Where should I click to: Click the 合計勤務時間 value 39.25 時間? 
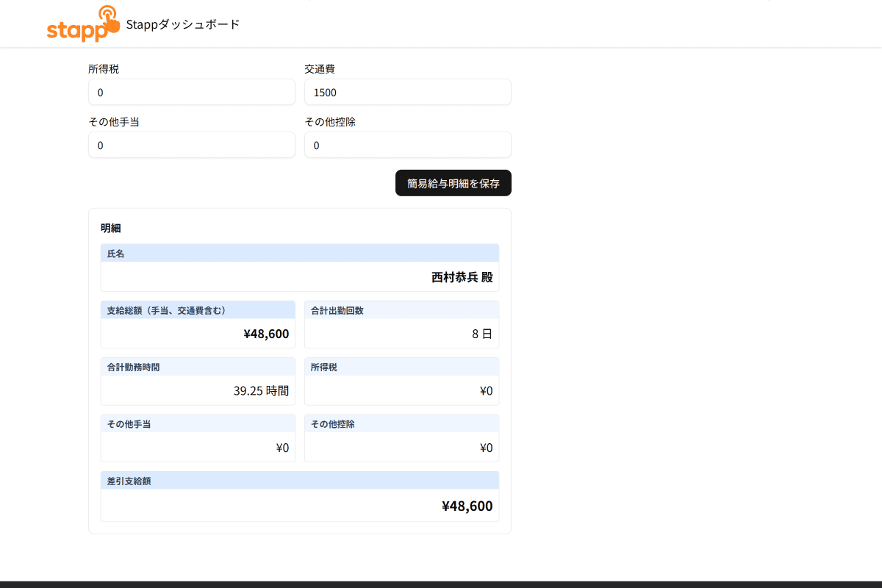pyautogui.click(x=261, y=390)
